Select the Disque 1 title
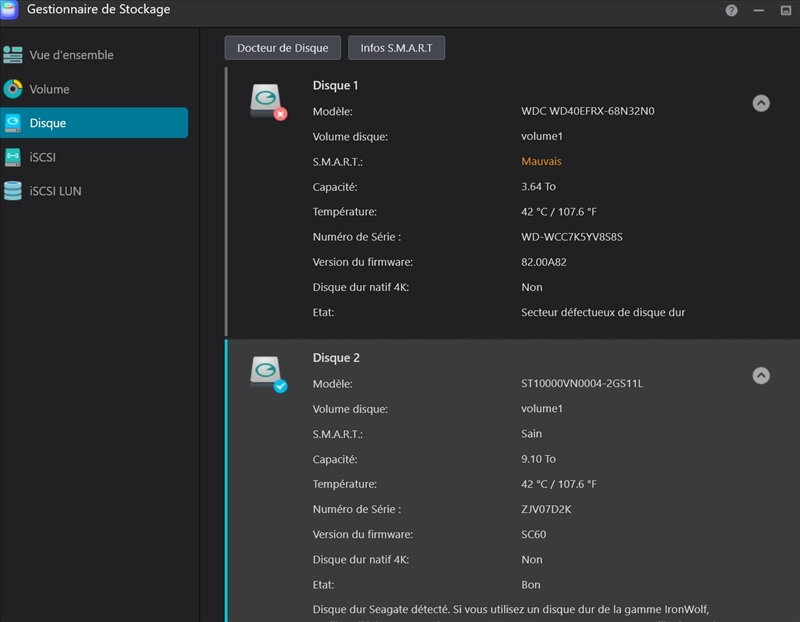Viewport: 800px width, 622px height. (335, 86)
